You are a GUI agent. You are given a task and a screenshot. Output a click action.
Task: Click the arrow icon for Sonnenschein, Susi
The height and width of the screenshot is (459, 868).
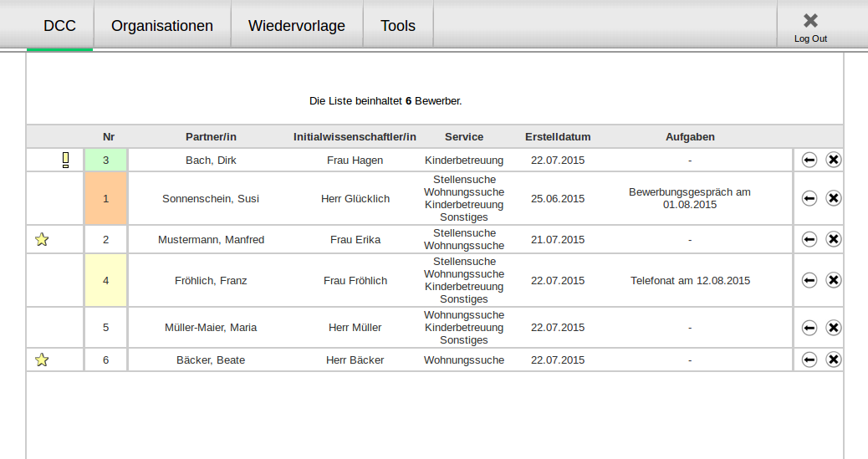(809, 198)
